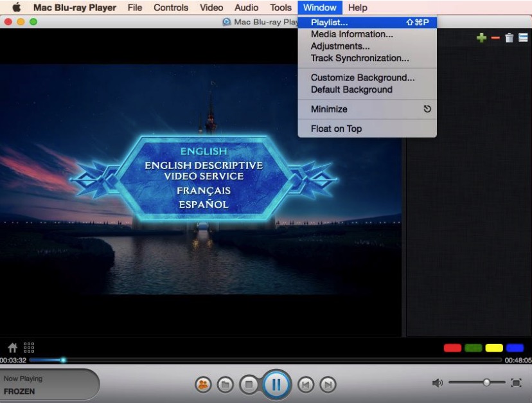The height and width of the screenshot is (403, 532).
Task: Open the Help menu
Action: click(x=358, y=8)
